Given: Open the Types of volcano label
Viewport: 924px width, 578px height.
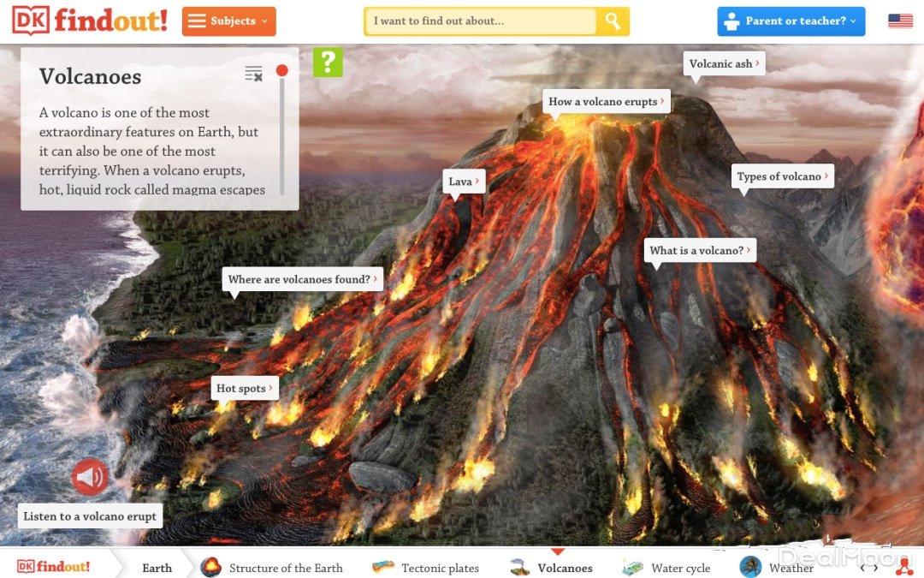Looking at the screenshot, I should click(783, 176).
